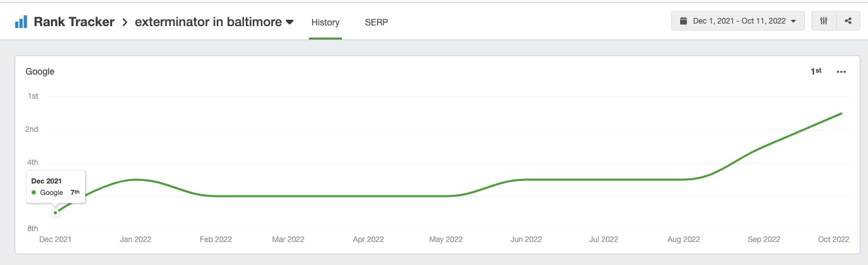The image size is (868, 265).
Task: Click the Google chart title
Action: point(40,71)
